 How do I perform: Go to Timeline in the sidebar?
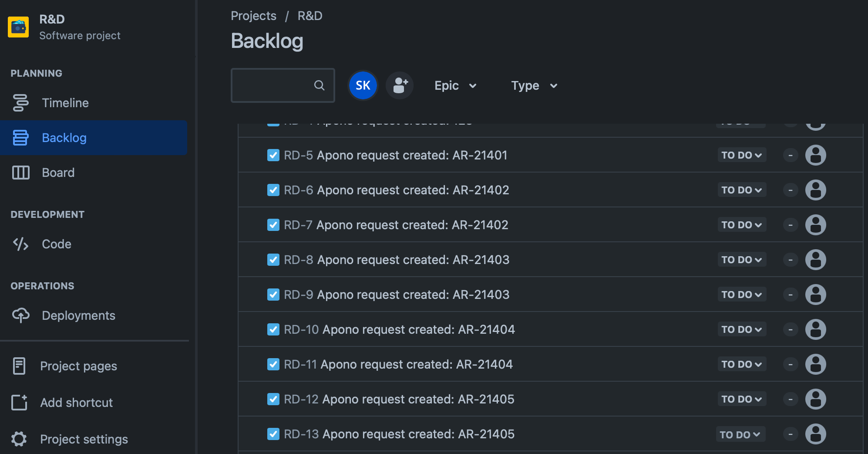point(65,103)
